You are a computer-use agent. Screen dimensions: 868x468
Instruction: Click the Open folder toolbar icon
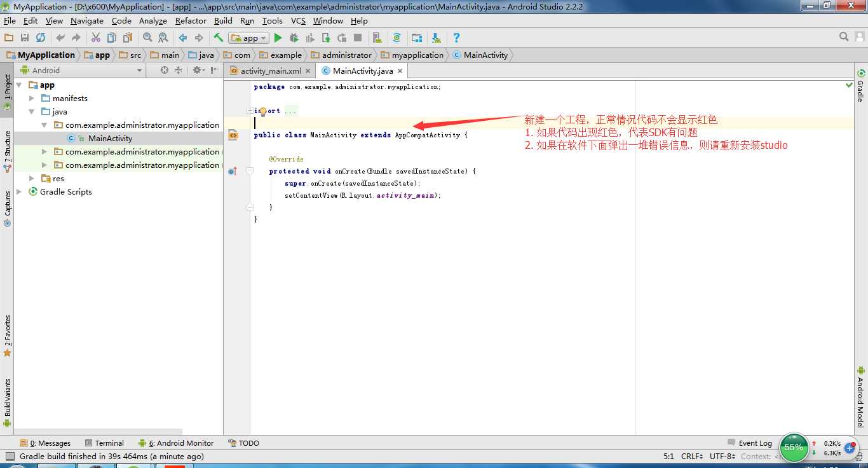click(x=9, y=38)
